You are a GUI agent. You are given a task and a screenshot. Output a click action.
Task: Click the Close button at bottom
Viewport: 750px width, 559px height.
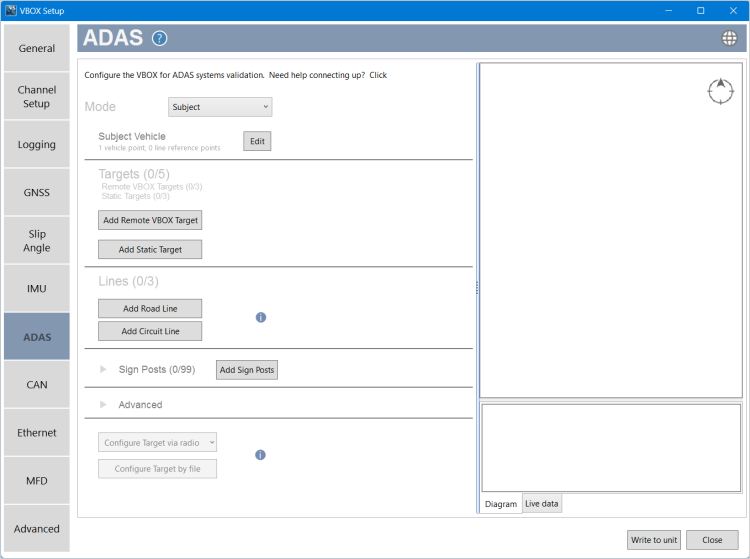712,540
